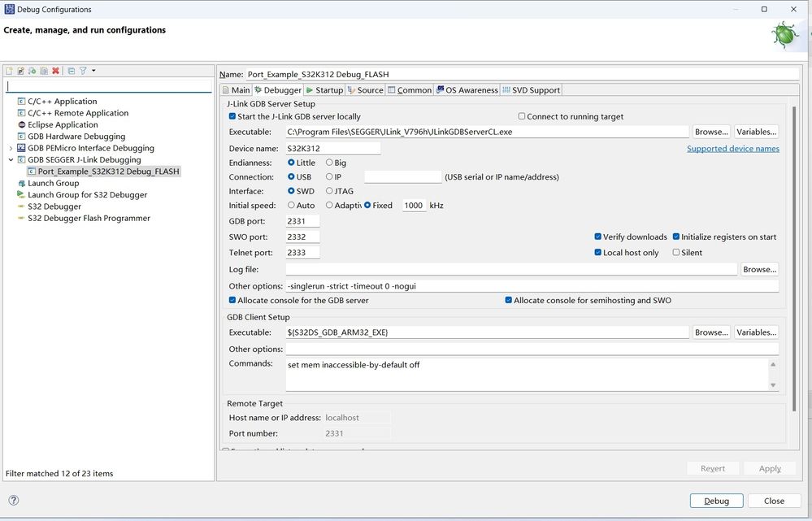The width and height of the screenshot is (812, 521).
Task: Select the new launch configuration prototype icon
Action: pyautogui.click(x=20, y=71)
